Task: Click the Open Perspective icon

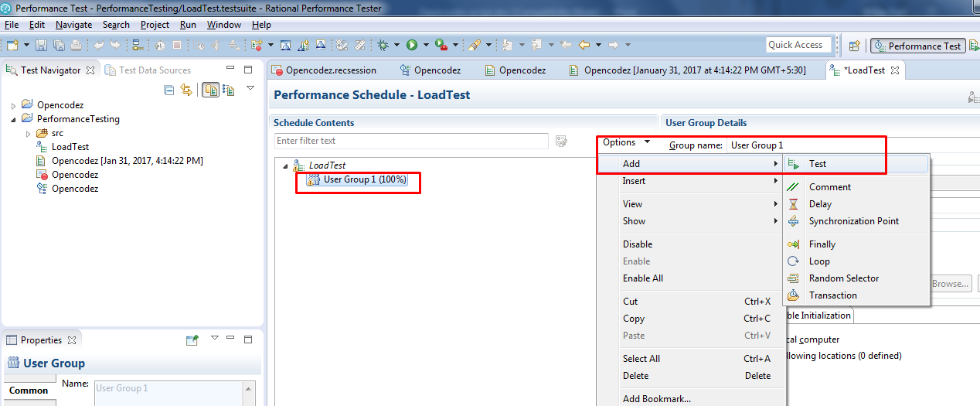Action: tap(855, 46)
